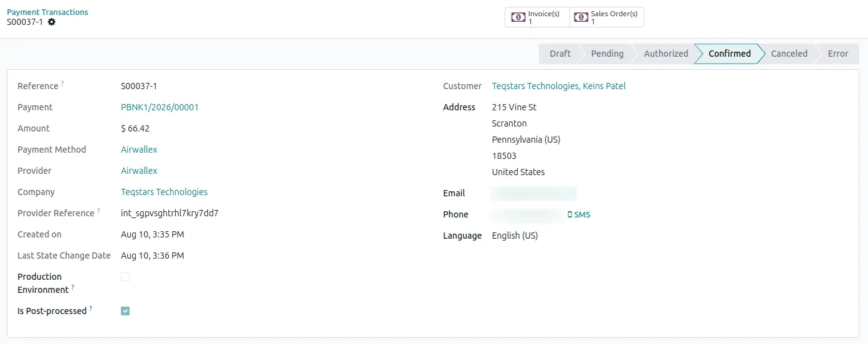Viewport: 868px width, 344px height.
Task: Open the Airwallex payment method link
Action: click(x=139, y=150)
